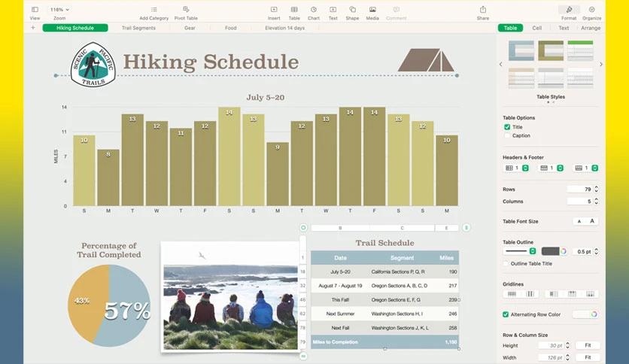Click the Rows value field showing 79
This screenshot has height=364, width=629.
pos(579,189)
